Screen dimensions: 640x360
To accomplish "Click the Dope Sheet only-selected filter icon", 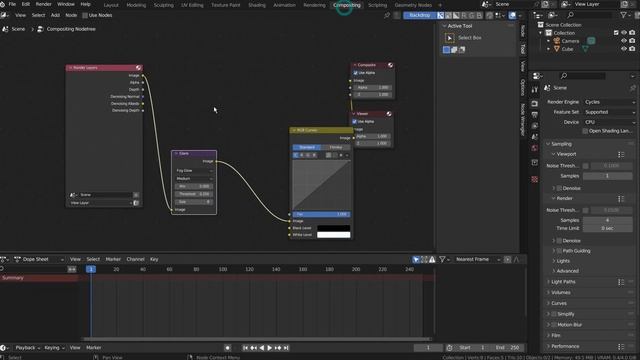I will pyautogui.click(x=416, y=259).
